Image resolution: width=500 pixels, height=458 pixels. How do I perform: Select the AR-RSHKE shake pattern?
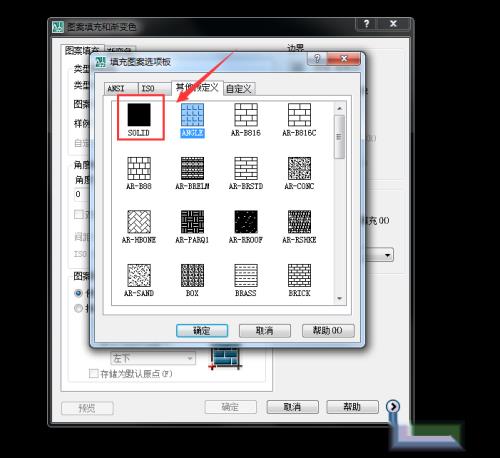(x=299, y=222)
